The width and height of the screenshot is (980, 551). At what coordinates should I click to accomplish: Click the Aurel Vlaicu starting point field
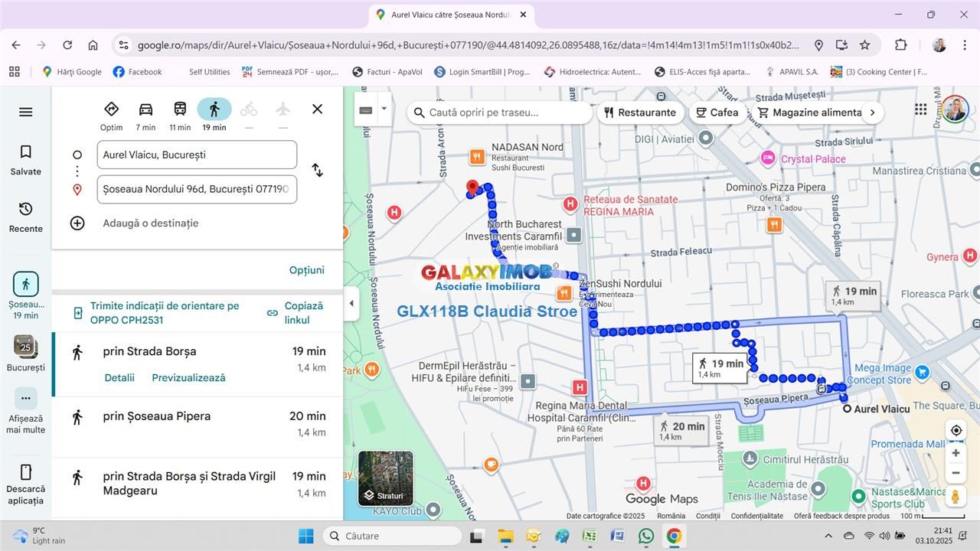[x=197, y=155]
